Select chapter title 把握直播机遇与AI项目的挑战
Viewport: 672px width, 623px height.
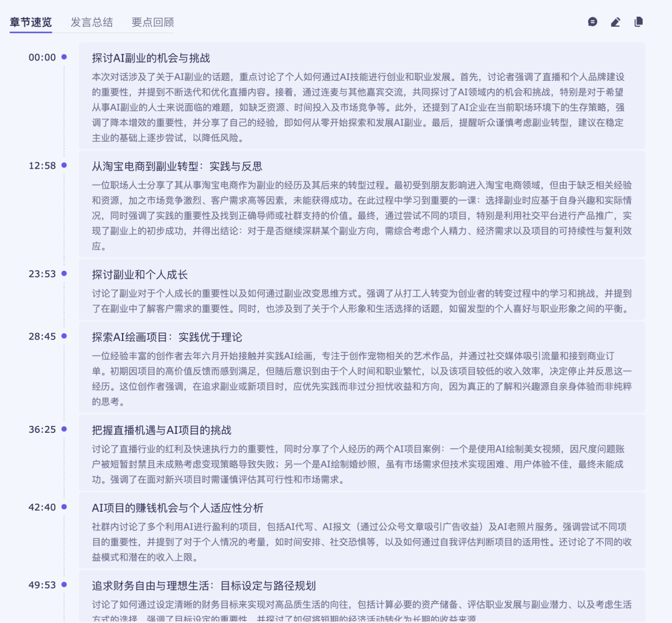click(x=162, y=430)
